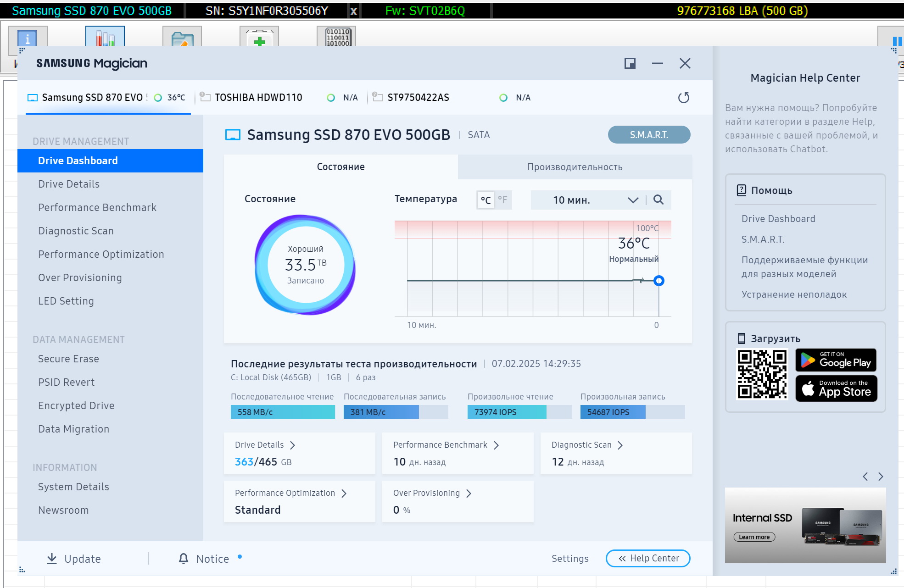The height and width of the screenshot is (588, 904).
Task: Click the background info toolbar icon
Action: (28, 38)
